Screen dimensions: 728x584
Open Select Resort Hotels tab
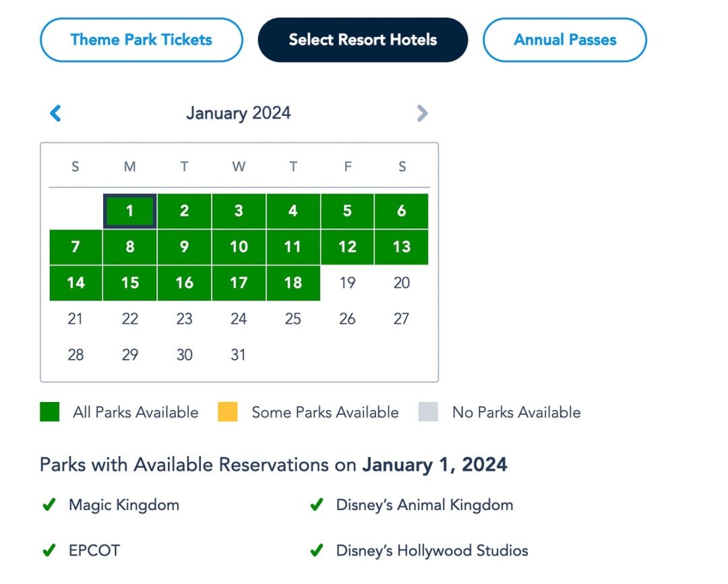click(363, 40)
